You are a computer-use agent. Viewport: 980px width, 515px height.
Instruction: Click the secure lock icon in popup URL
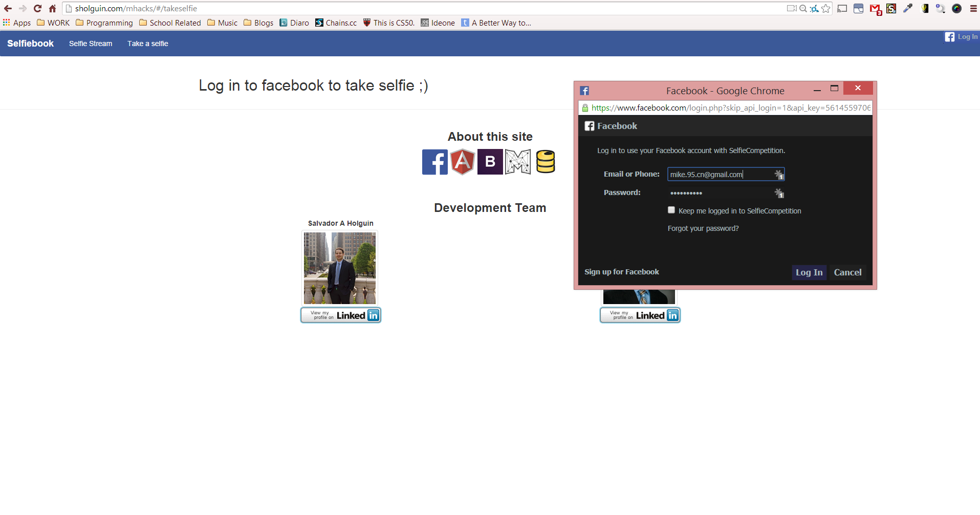pyautogui.click(x=585, y=108)
